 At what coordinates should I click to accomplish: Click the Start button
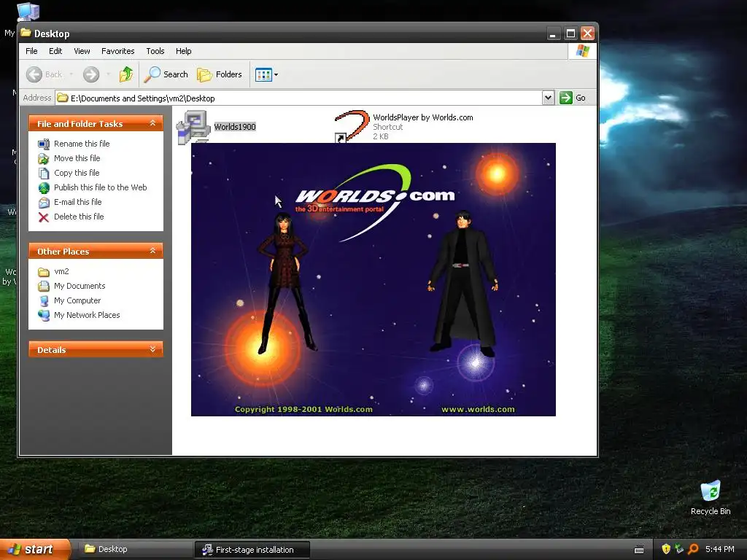pyautogui.click(x=34, y=549)
